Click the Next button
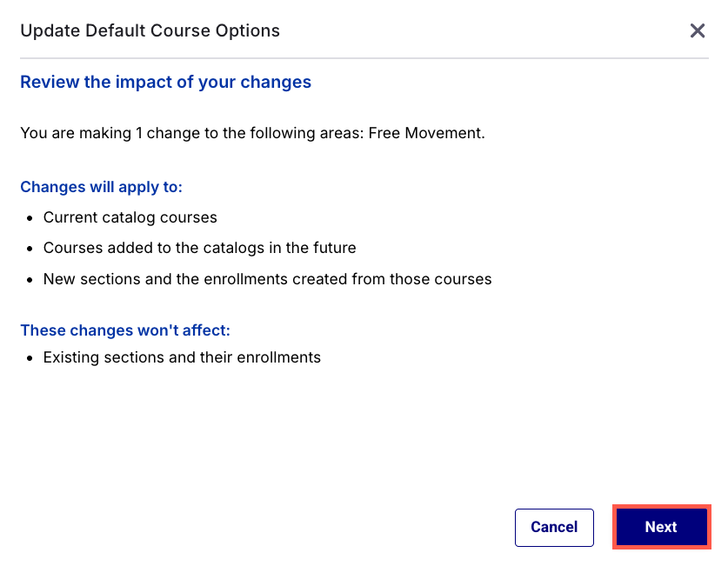The height and width of the screenshot is (566, 728). coord(661,527)
